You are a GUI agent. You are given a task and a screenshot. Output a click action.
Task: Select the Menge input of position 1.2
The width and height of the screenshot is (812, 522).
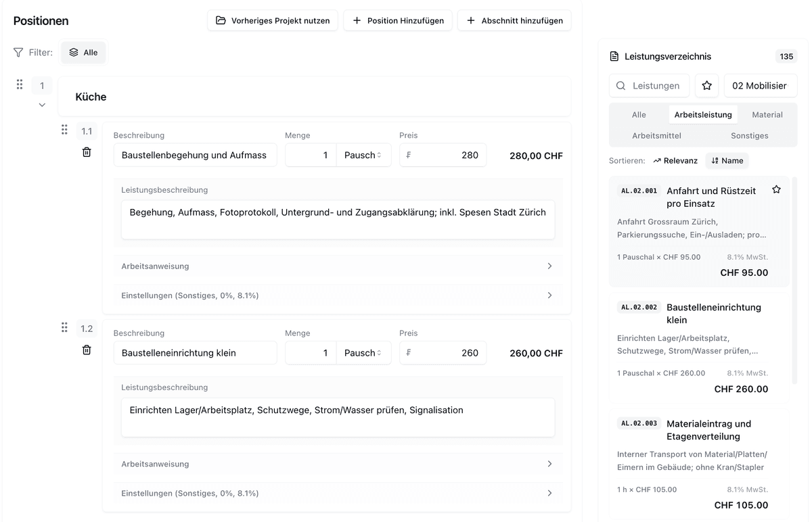click(310, 352)
